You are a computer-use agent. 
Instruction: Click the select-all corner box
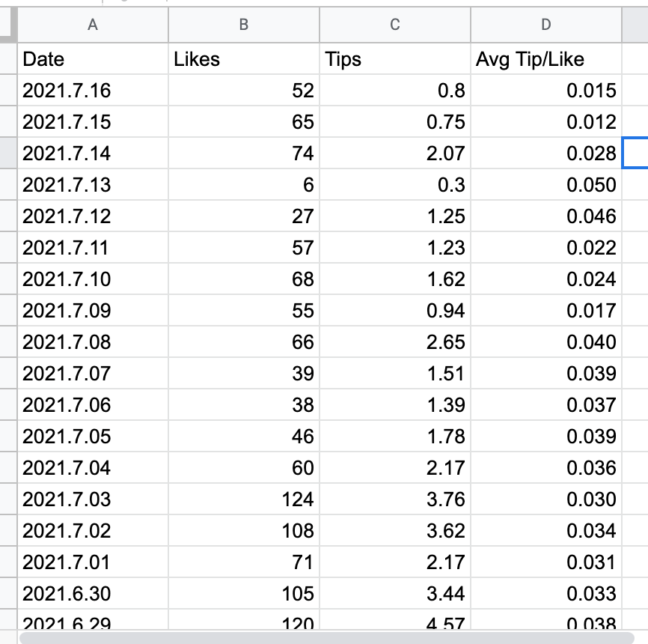[8, 25]
